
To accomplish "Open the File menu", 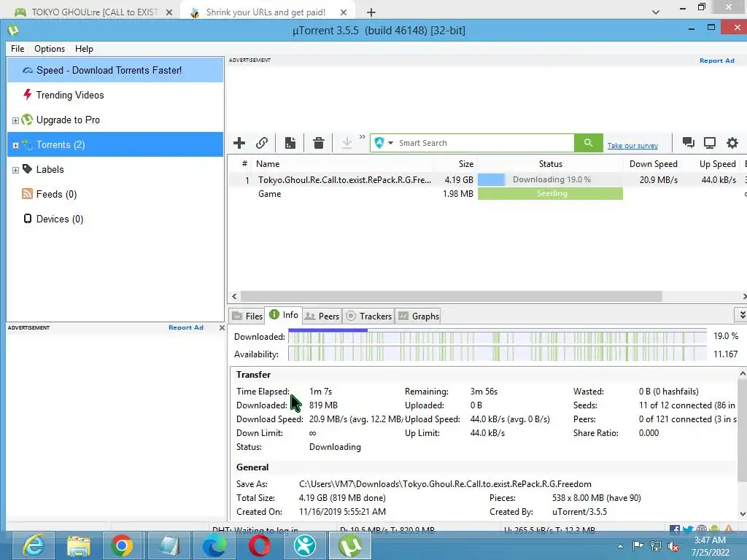I will (x=18, y=49).
